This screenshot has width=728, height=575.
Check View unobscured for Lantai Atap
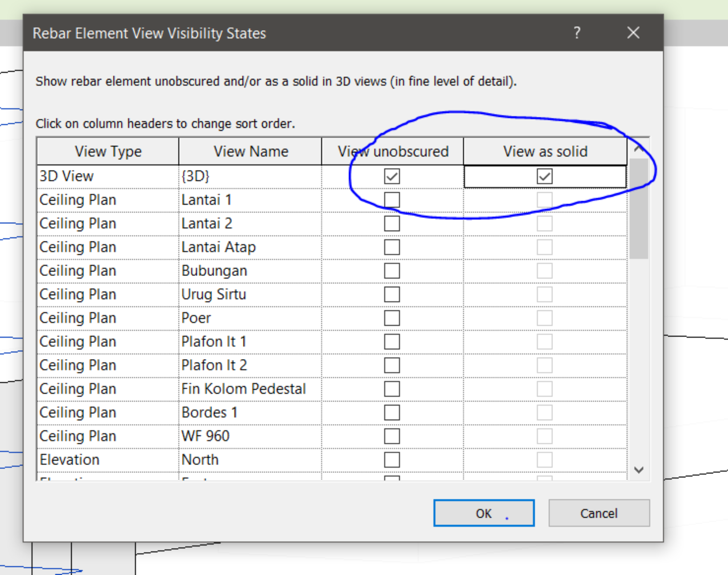coord(391,247)
